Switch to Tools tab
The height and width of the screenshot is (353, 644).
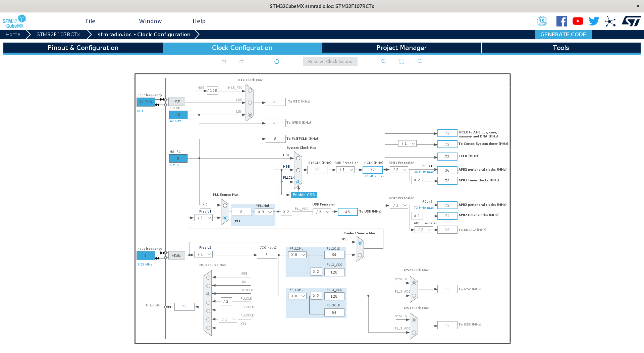tap(561, 48)
